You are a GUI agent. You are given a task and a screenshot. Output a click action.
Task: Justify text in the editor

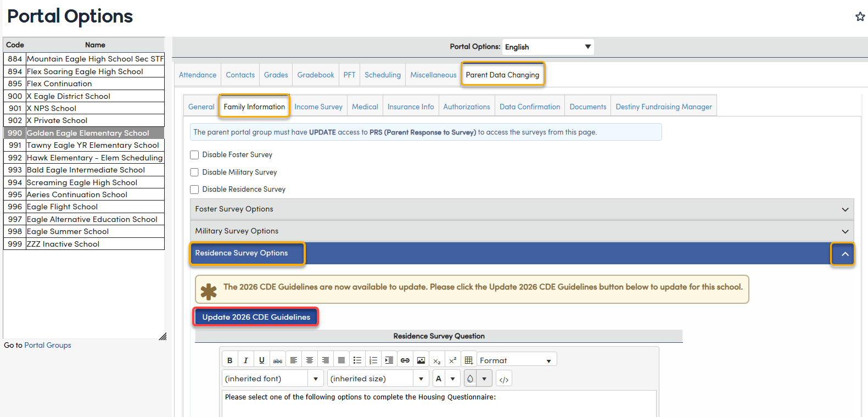pyautogui.click(x=341, y=360)
